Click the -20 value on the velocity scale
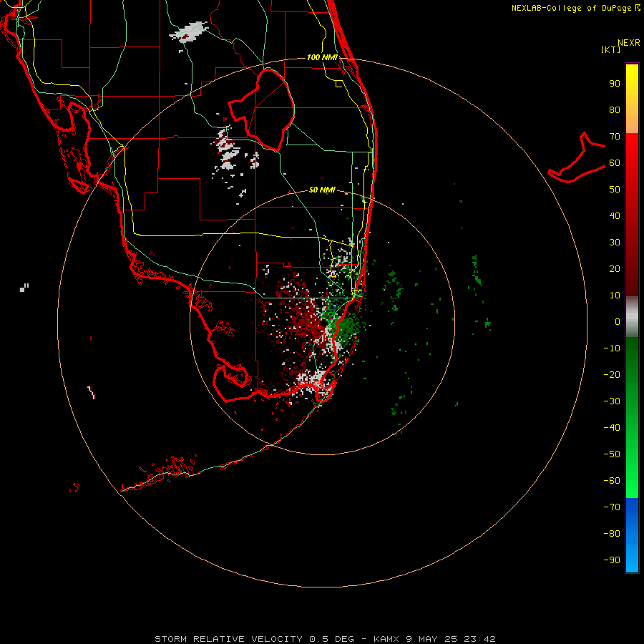This screenshot has width=644, height=644. 612,375
